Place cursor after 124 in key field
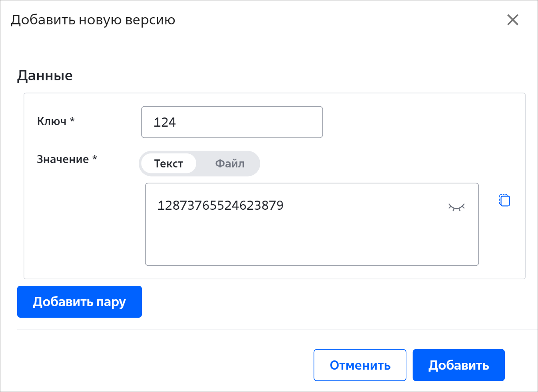The height and width of the screenshot is (392, 538). click(x=176, y=122)
